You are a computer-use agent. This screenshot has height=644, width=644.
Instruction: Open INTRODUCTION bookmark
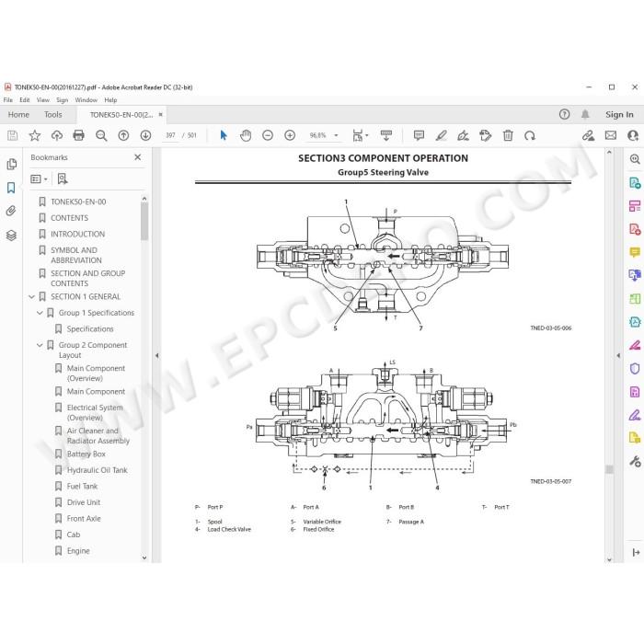click(77, 234)
